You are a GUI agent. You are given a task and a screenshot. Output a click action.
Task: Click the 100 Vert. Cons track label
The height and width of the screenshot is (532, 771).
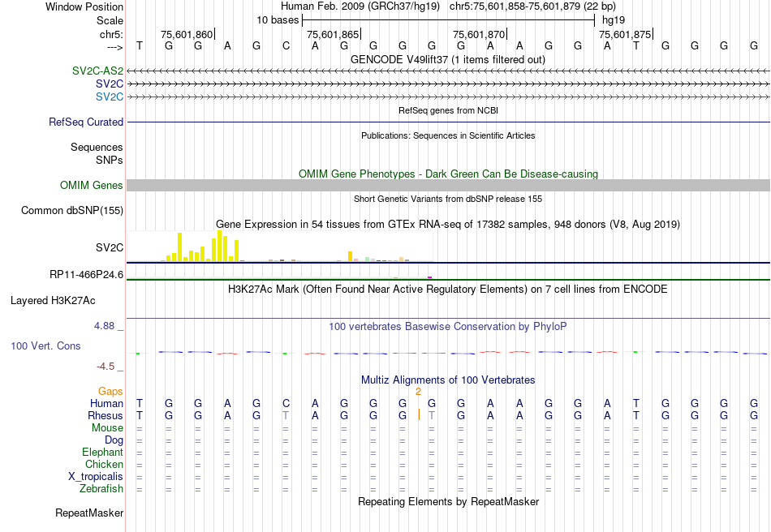point(45,345)
